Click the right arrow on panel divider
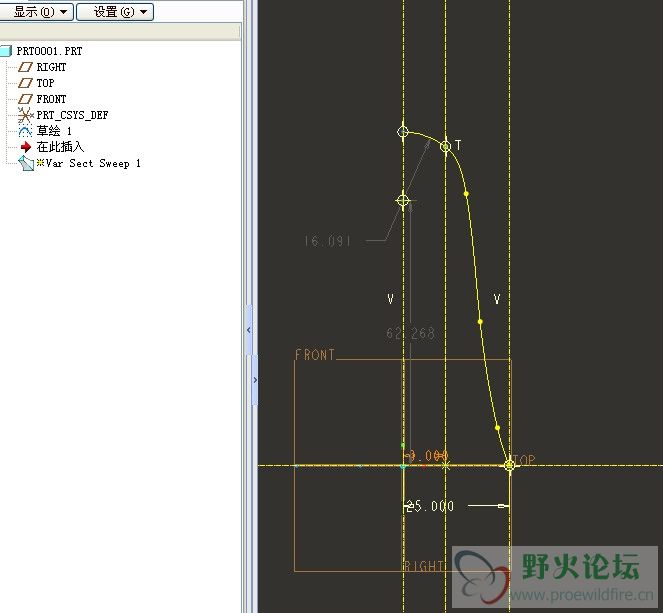 coord(255,380)
